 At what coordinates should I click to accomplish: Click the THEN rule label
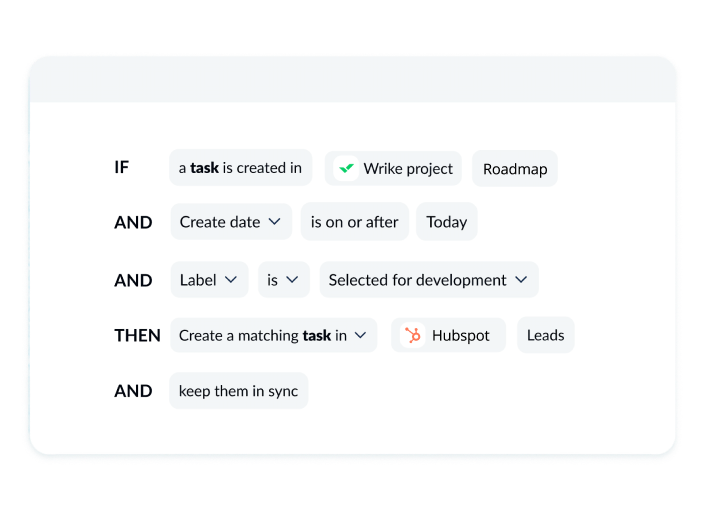tap(137, 335)
